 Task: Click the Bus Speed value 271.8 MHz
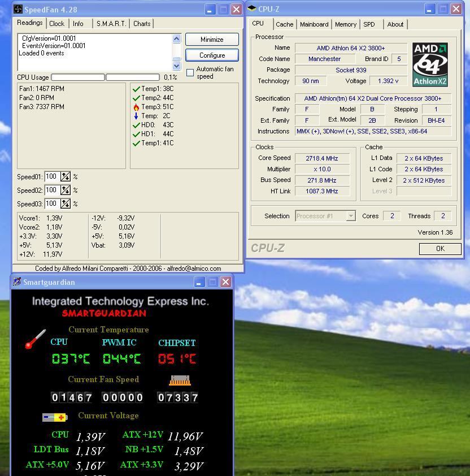322,180
